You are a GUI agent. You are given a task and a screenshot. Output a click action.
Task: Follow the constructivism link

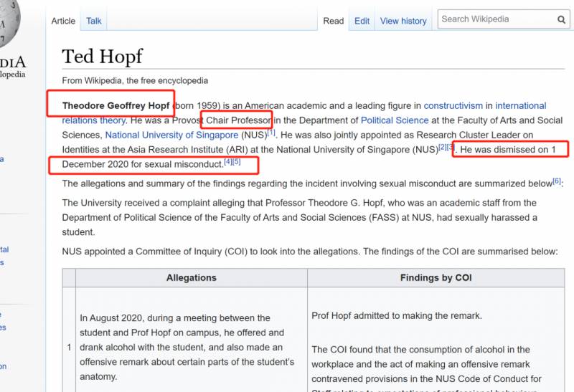click(453, 105)
